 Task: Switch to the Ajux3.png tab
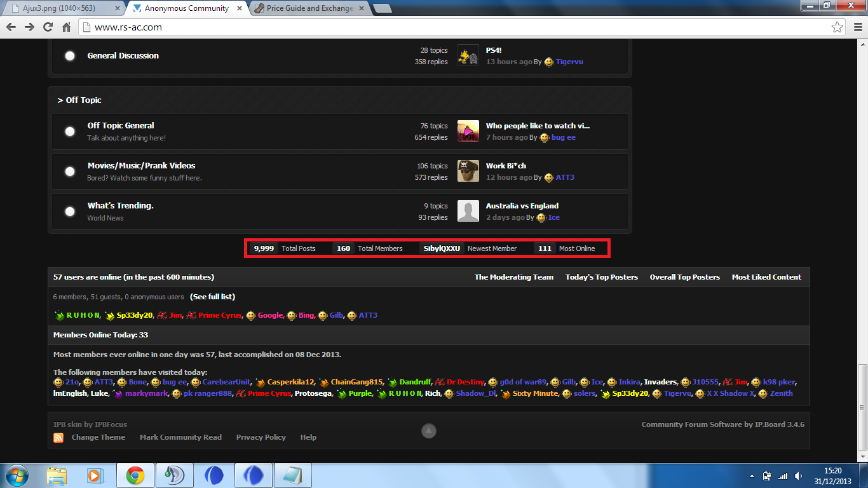point(62,8)
